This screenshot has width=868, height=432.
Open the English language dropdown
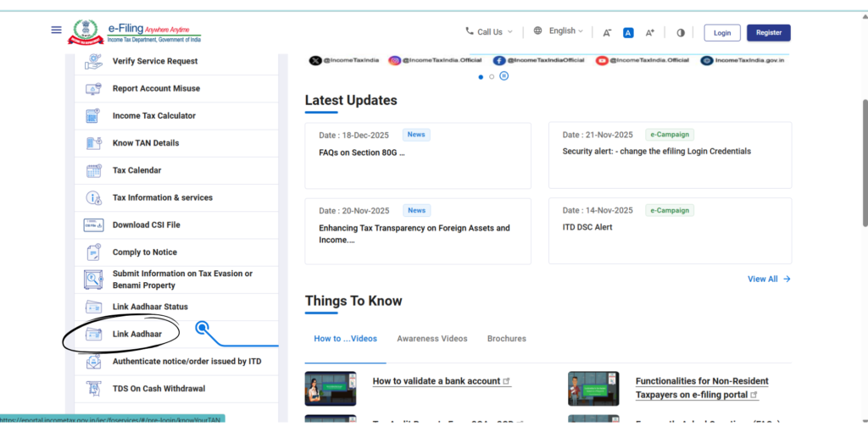(559, 31)
